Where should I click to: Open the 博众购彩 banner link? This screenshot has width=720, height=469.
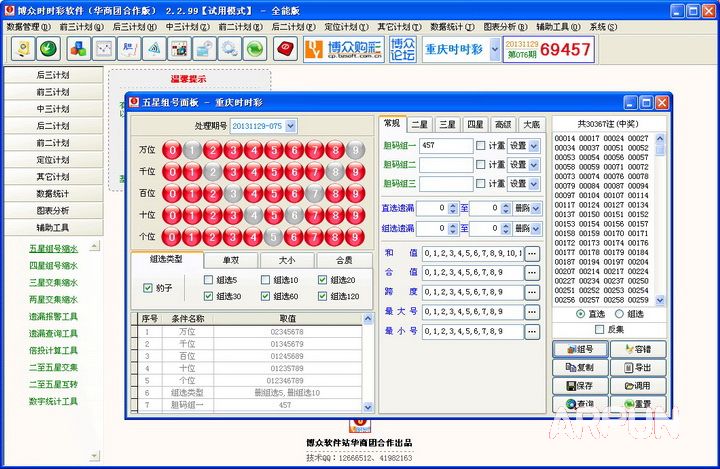(344, 49)
